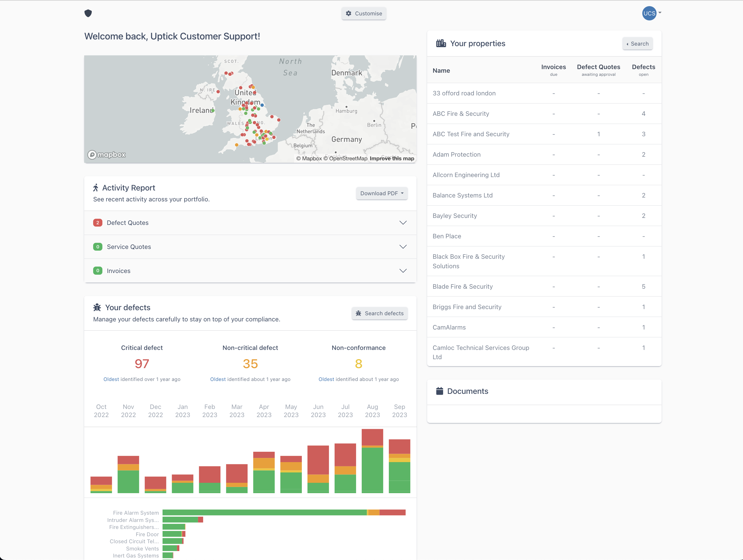Viewport: 743px width, 560px height.
Task: Open Oldest link under Non-conformance
Action: click(x=326, y=379)
